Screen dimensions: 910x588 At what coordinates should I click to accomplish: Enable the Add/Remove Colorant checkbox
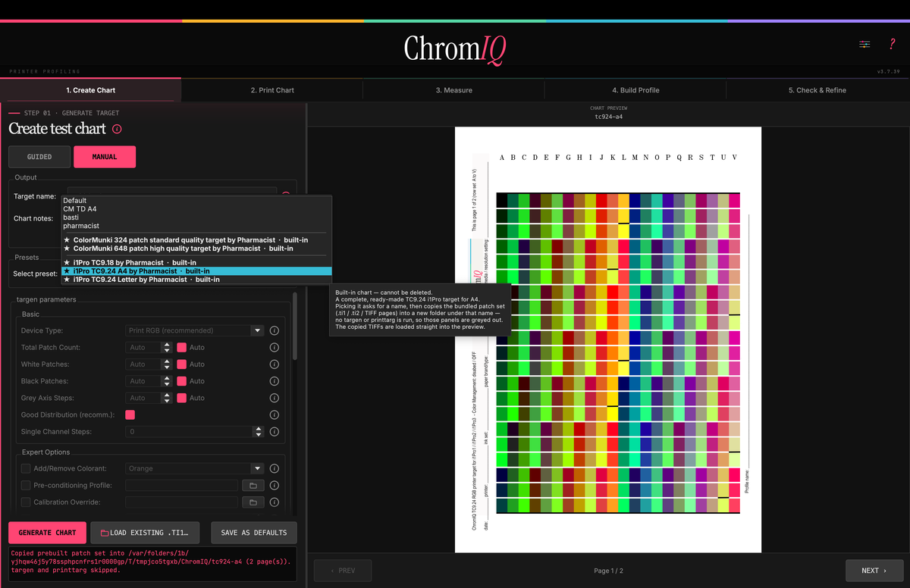[26, 468]
